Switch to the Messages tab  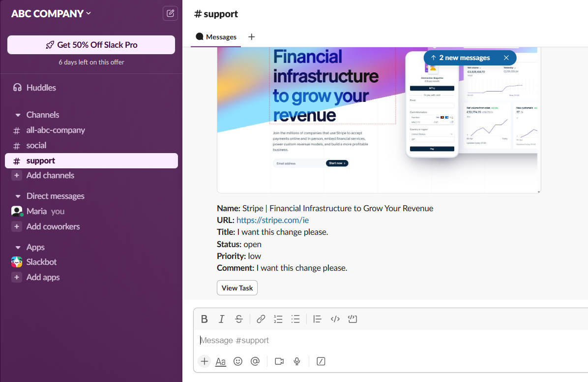click(216, 37)
